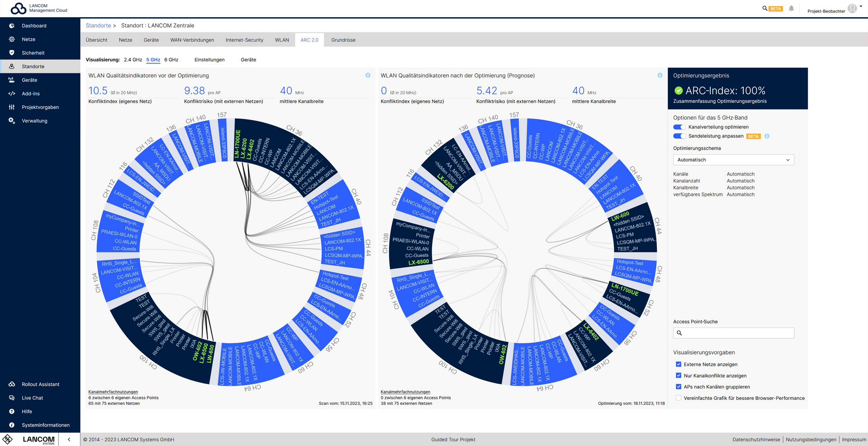Open the Rollout Assistant icon
This screenshot has height=446, width=868.
12,384
